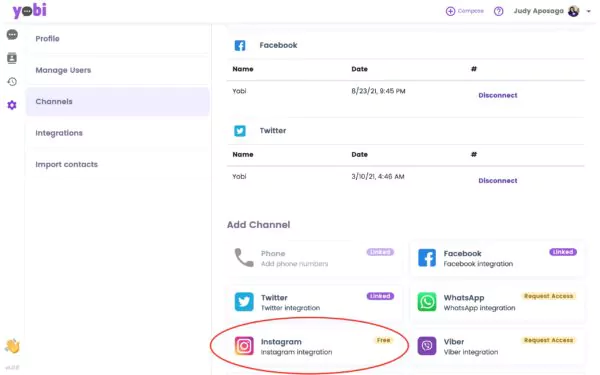Image resolution: width=600 pixels, height=375 pixels.
Task: Click the Instagram logo icon
Action: tap(244, 346)
